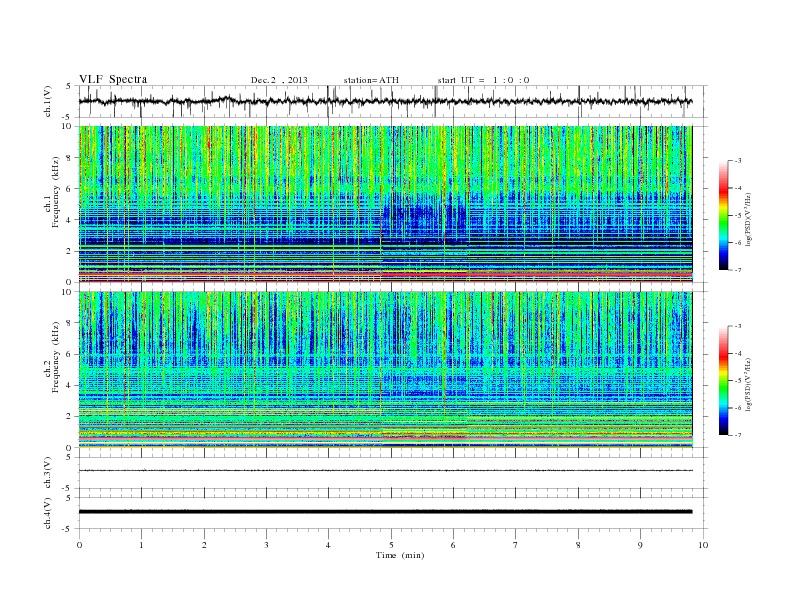Click the "ch.4(V)" axis label

(48, 513)
